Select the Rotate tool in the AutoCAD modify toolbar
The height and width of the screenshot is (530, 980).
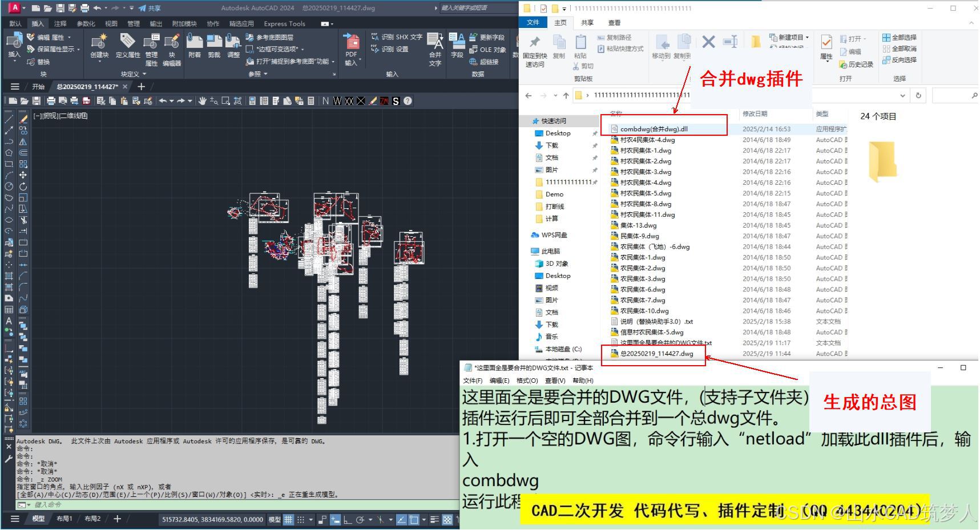click(x=23, y=187)
